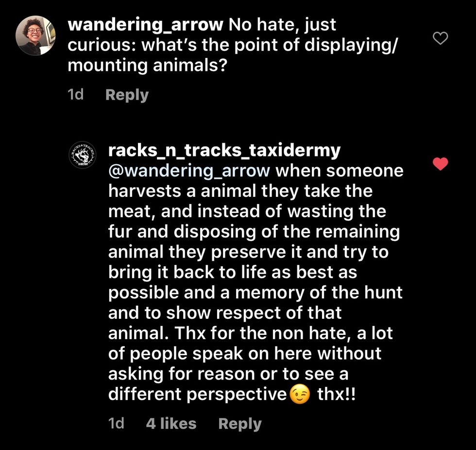Click the 1d timestamp beside 4 likes

tap(116, 424)
